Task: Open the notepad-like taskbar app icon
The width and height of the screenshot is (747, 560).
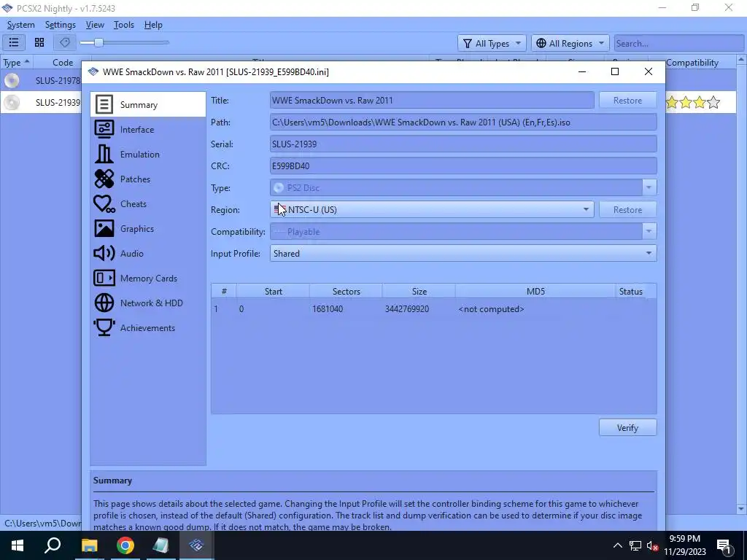Action: 160,545
